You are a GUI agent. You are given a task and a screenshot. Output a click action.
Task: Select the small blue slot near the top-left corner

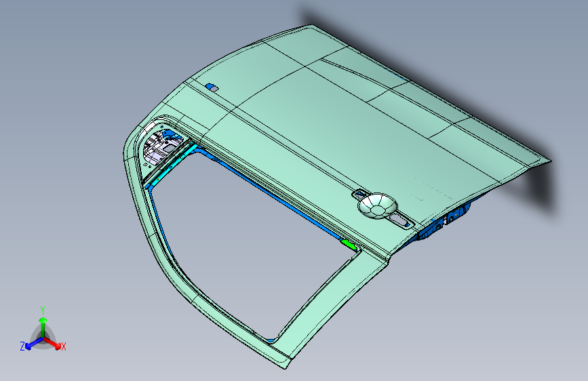click(212, 87)
